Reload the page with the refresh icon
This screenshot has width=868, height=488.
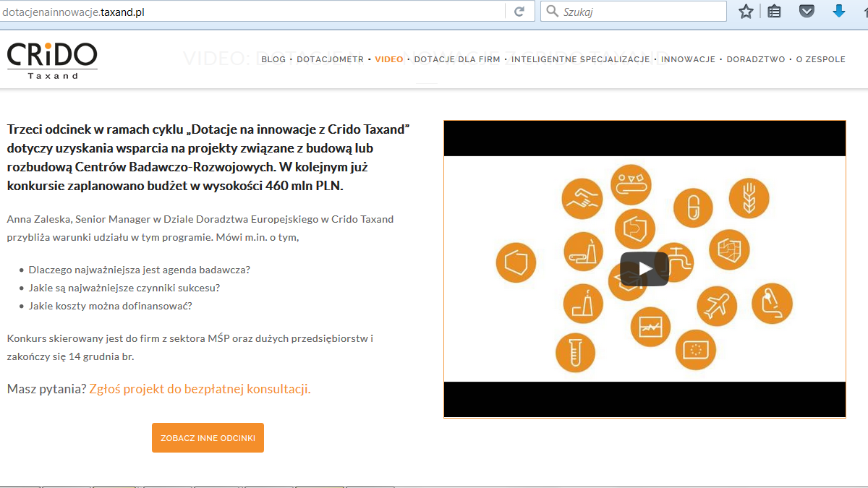519,12
